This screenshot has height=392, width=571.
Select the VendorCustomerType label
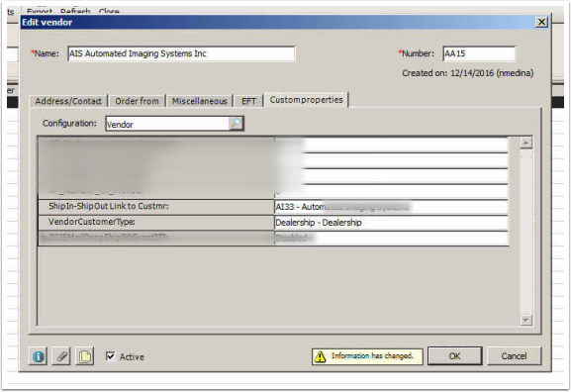(92, 222)
